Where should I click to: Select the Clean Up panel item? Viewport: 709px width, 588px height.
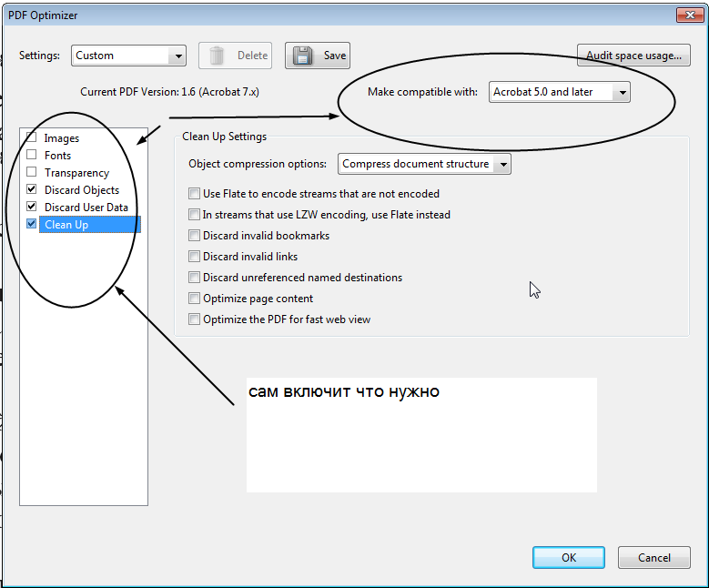(x=90, y=224)
